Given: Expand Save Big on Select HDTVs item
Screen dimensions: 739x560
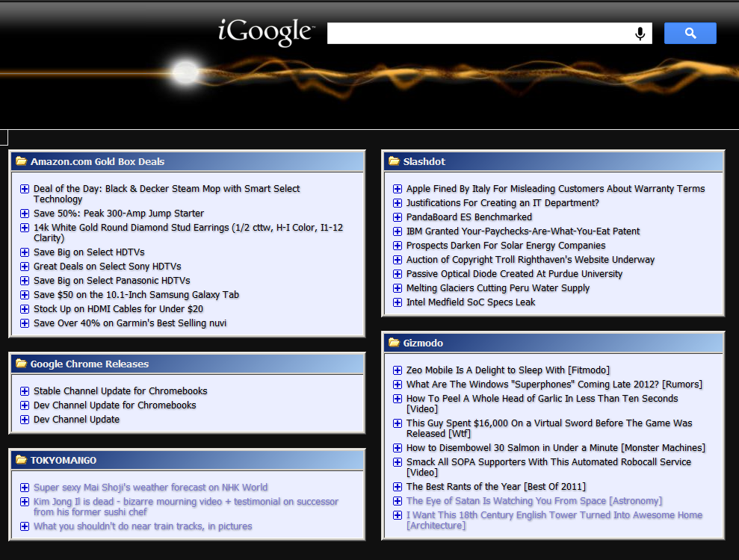Looking at the screenshot, I should (25, 252).
